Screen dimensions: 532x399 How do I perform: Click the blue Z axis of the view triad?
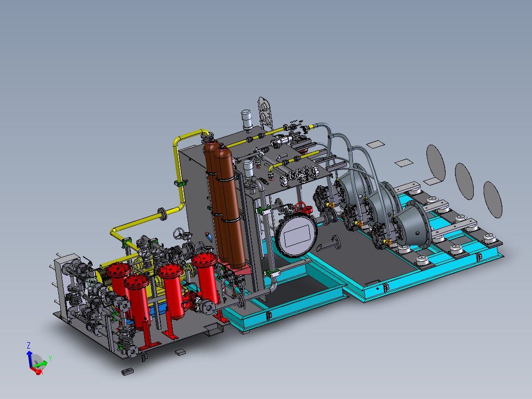point(30,359)
